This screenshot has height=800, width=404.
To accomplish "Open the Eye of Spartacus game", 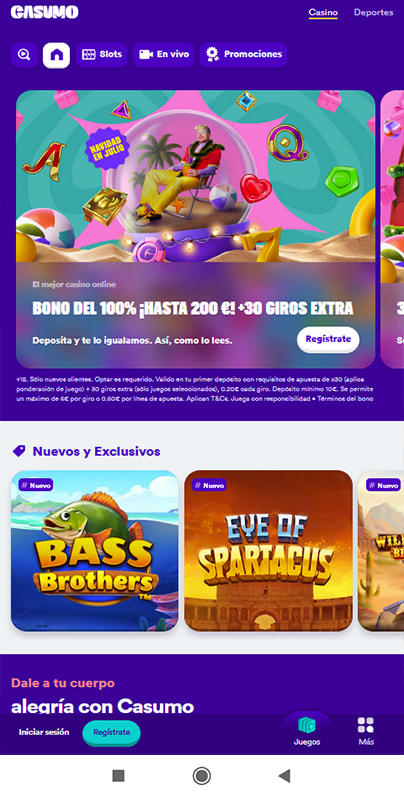I will pos(268,551).
